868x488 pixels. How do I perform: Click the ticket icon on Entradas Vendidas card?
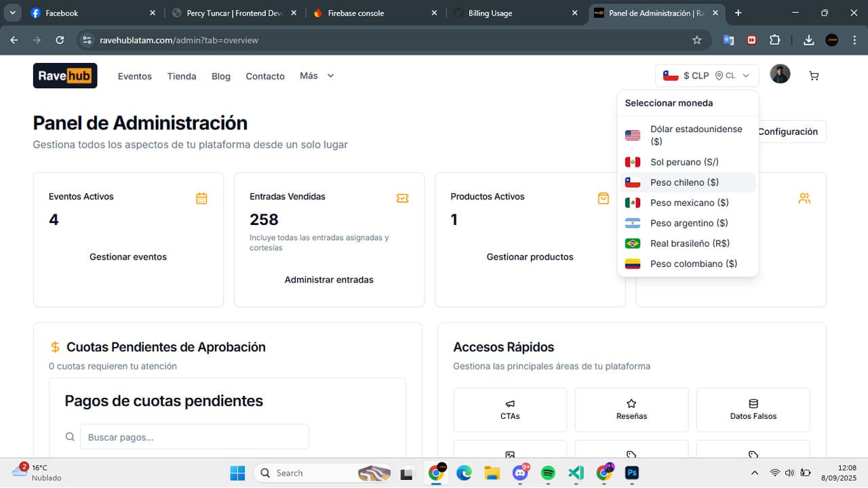(402, 198)
